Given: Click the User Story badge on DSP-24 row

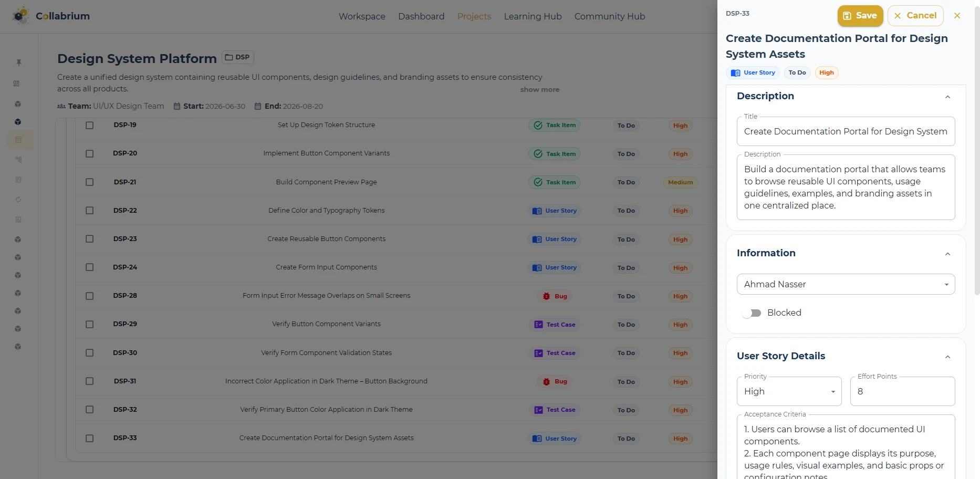Looking at the screenshot, I should point(554,268).
